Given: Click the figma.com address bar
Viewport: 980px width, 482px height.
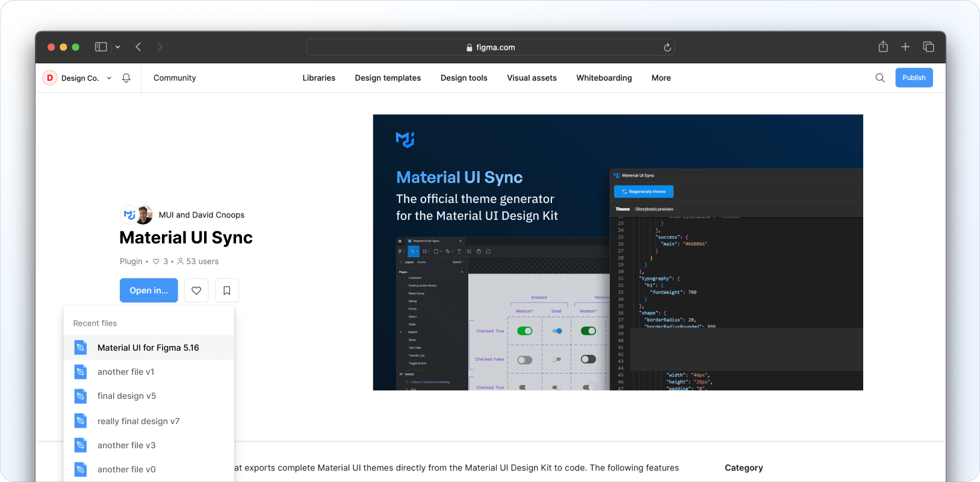Looking at the screenshot, I should pyautogui.click(x=490, y=47).
